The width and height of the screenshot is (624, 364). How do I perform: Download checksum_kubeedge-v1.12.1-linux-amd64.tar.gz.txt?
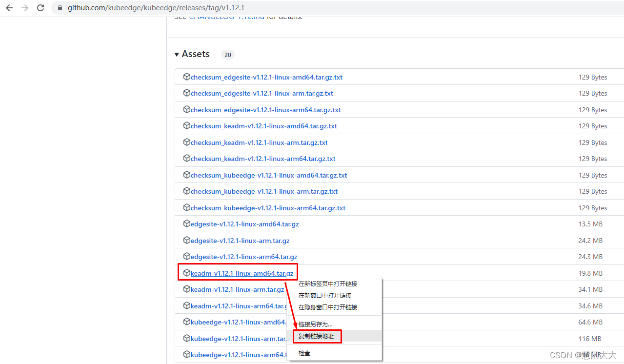(269, 175)
